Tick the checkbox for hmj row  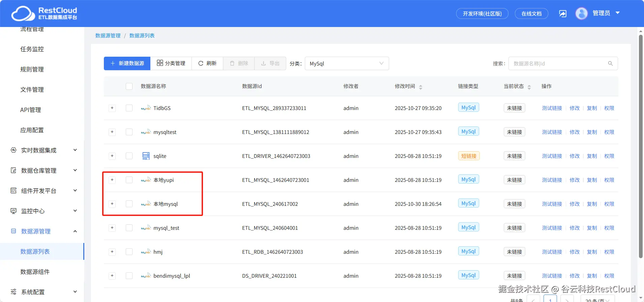(x=129, y=252)
